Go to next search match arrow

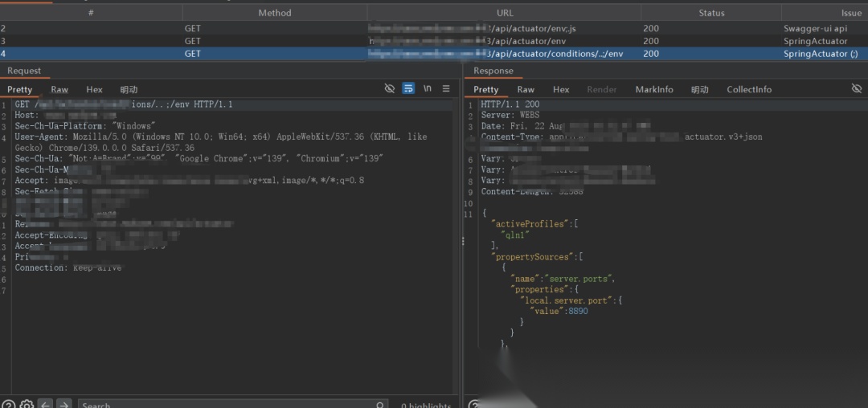point(63,405)
